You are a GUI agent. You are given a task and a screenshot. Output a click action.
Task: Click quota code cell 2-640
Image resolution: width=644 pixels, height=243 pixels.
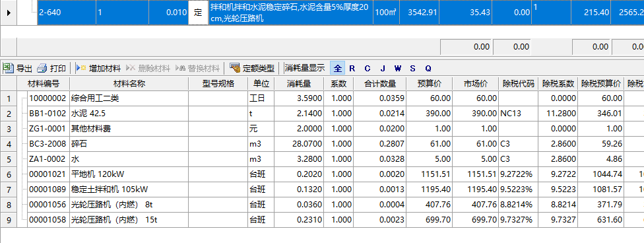click(67, 13)
